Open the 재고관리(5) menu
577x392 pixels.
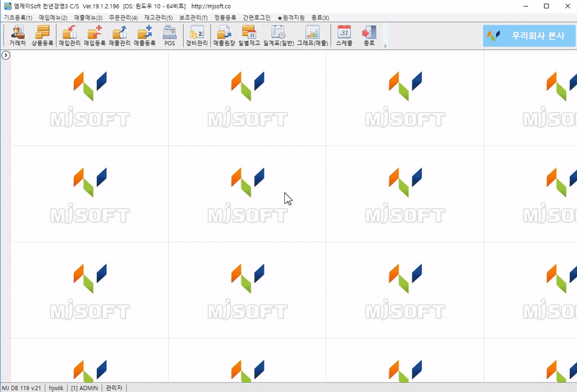[x=158, y=17]
